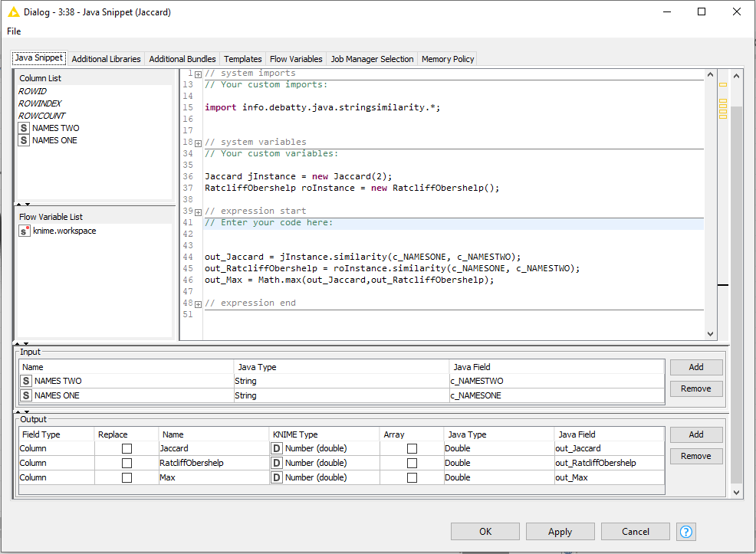
Task: Toggle Replace checkbox for Max column
Action: (127, 478)
